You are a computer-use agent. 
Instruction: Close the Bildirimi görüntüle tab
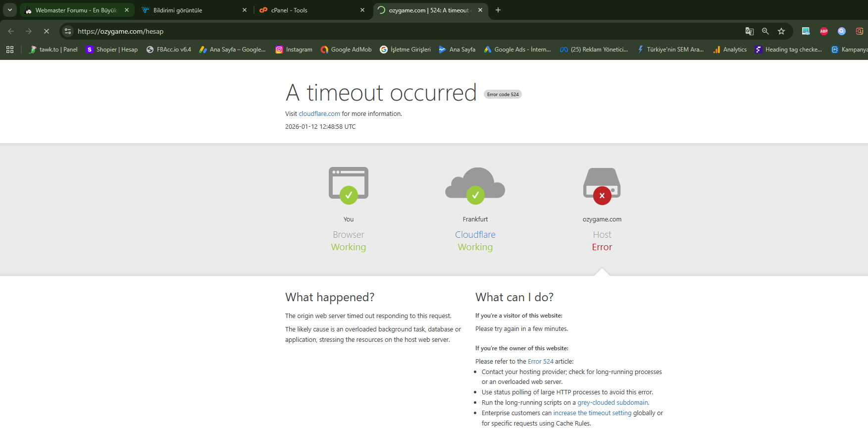(245, 10)
